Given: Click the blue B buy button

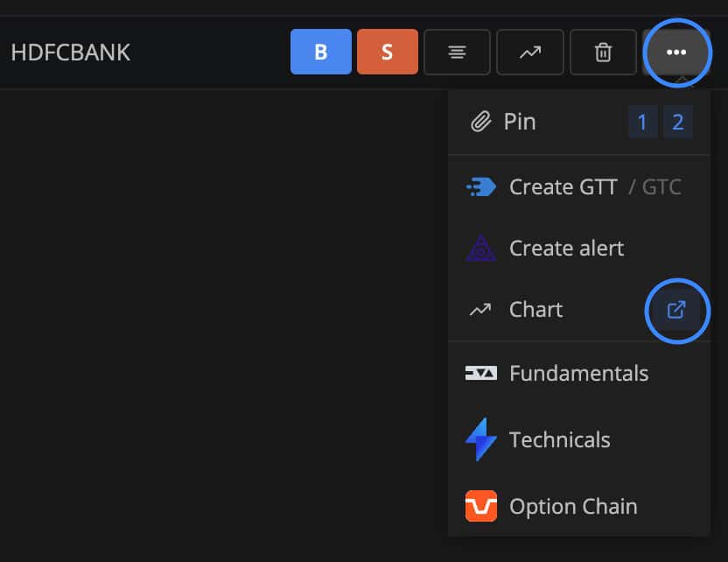Looking at the screenshot, I should point(321,52).
